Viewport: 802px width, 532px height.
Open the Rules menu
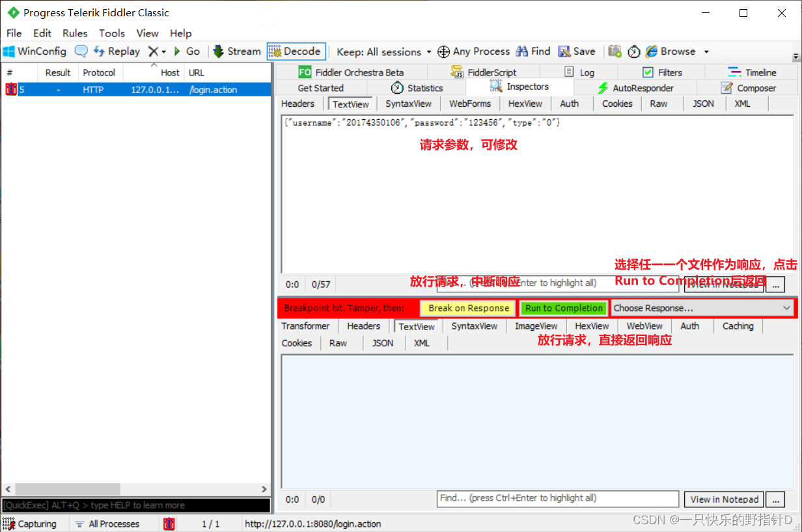coord(76,33)
